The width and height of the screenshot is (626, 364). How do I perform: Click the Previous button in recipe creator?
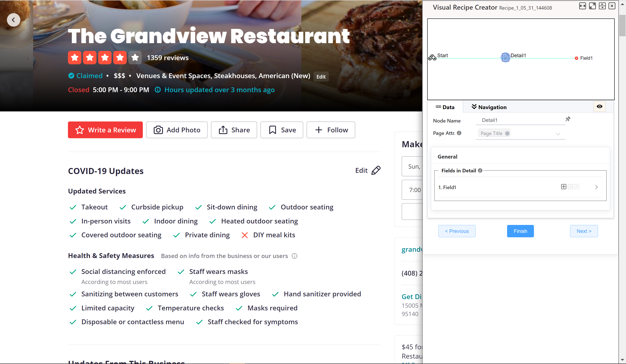(457, 231)
